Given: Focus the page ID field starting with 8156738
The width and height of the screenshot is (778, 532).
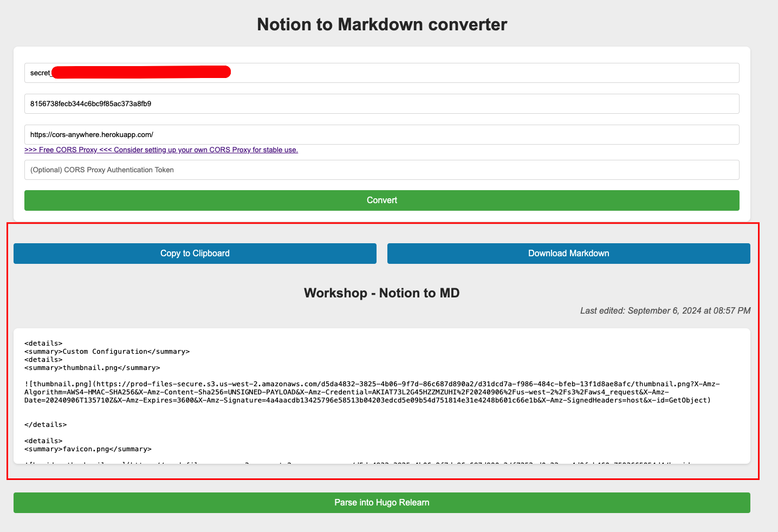Looking at the screenshot, I should 381,103.
